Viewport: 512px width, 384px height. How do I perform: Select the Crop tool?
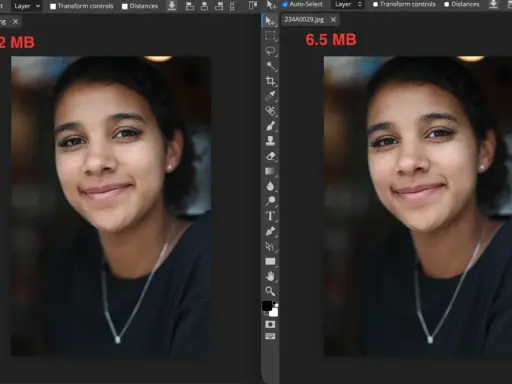(270, 81)
